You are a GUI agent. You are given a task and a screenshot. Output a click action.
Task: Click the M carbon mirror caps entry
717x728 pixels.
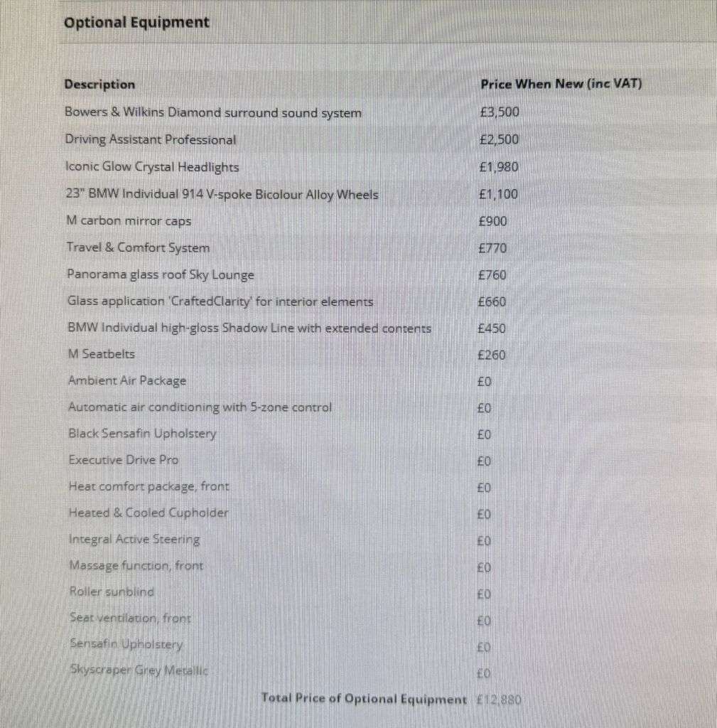(129, 221)
